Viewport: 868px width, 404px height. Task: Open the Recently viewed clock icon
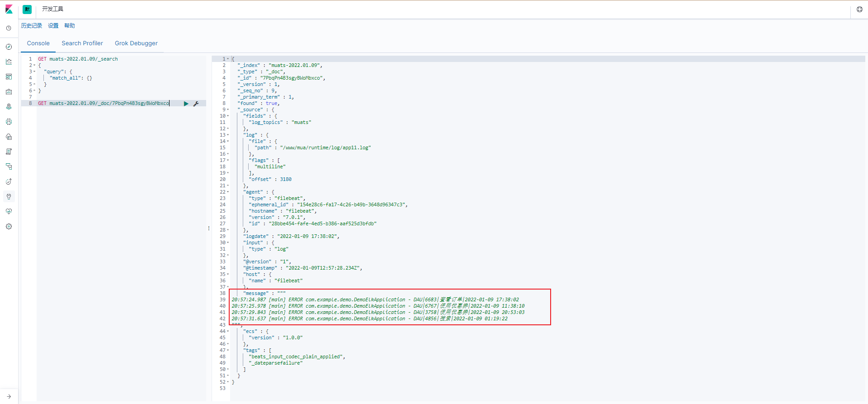click(x=9, y=28)
